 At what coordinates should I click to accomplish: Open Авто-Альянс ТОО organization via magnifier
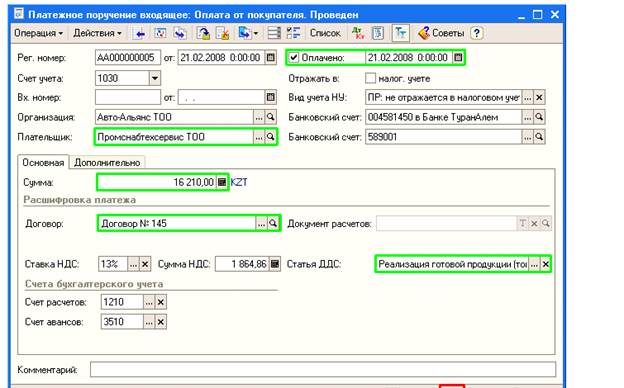[x=271, y=117]
